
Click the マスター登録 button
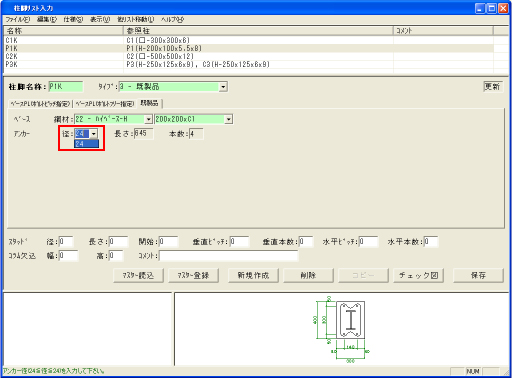tap(193, 275)
